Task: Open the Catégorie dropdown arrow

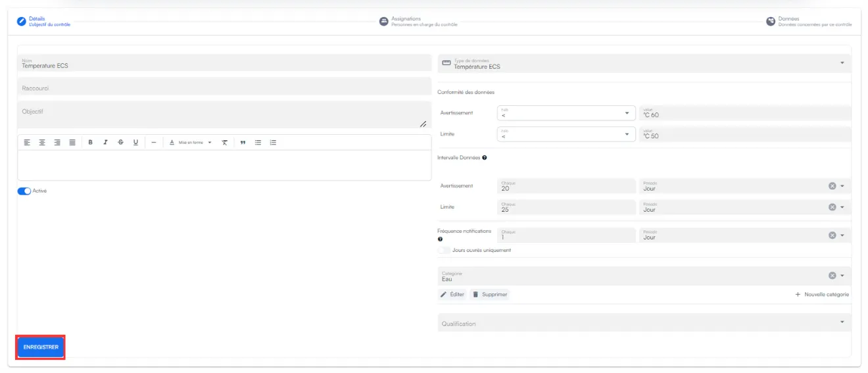Action: pyautogui.click(x=842, y=276)
